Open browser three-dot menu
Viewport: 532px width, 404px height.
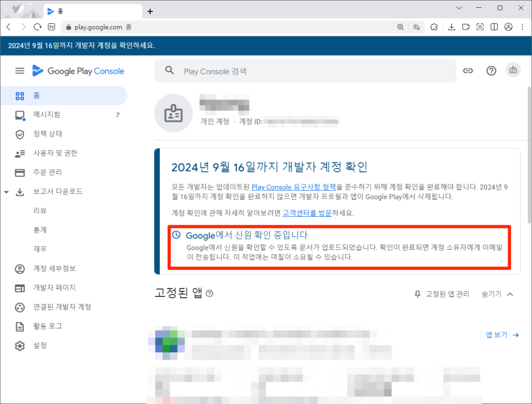click(522, 27)
